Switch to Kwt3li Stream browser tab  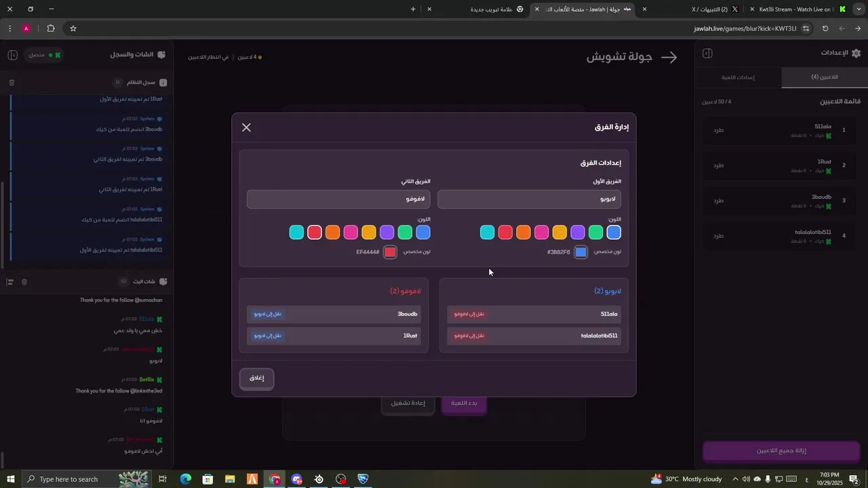tap(797, 9)
